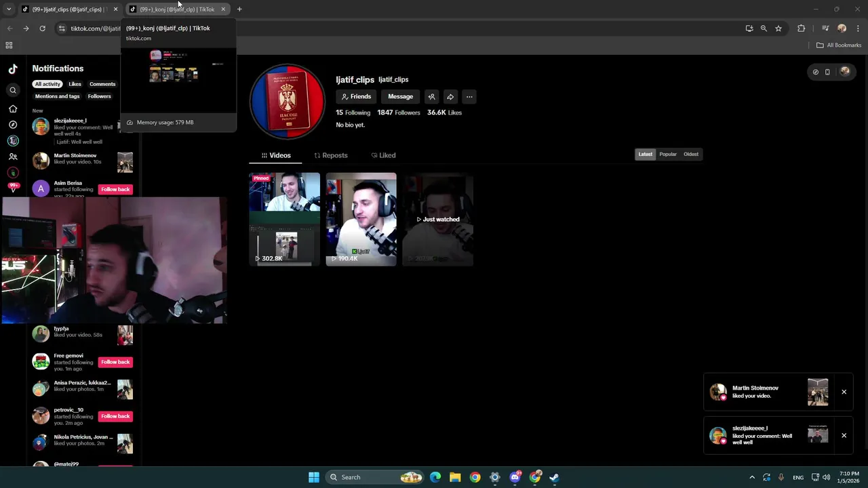Select the Followers notification filter

99,96
